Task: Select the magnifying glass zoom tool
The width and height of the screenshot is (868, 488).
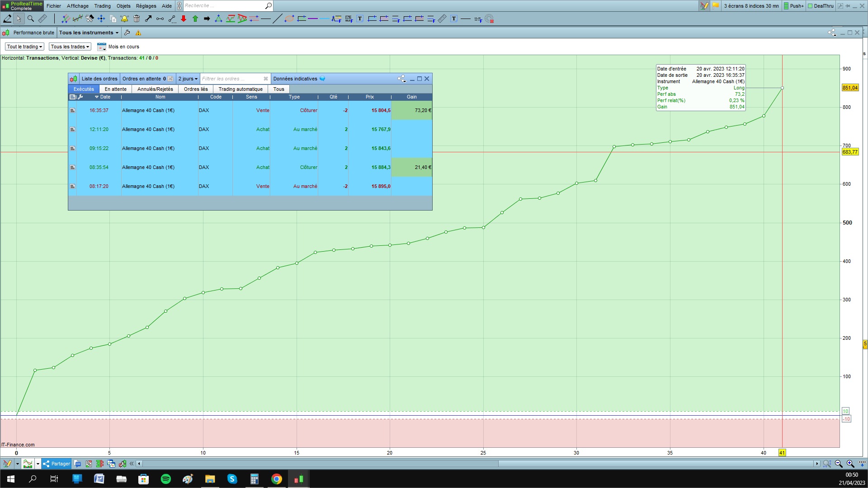Action: coord(31,19)
